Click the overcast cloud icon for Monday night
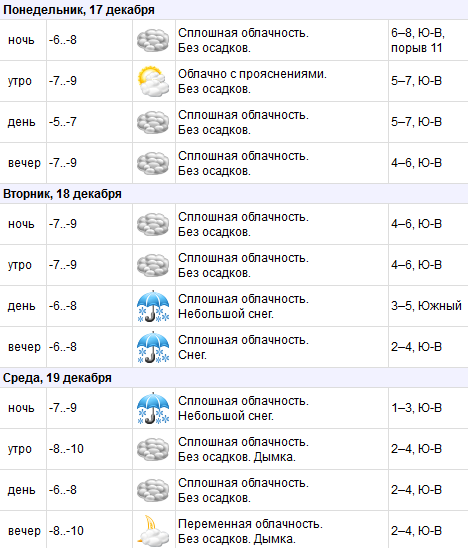The height and width of the screenshot is (548, 468). 153,41
